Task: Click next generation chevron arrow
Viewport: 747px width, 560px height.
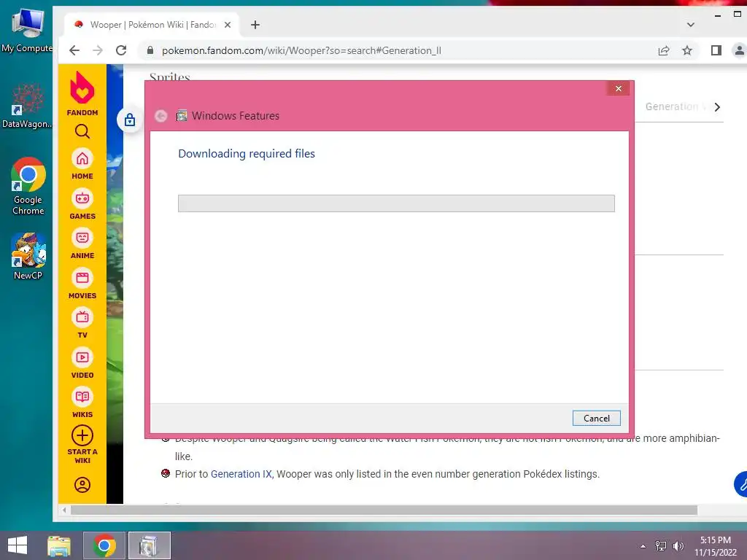Action: 717,107
